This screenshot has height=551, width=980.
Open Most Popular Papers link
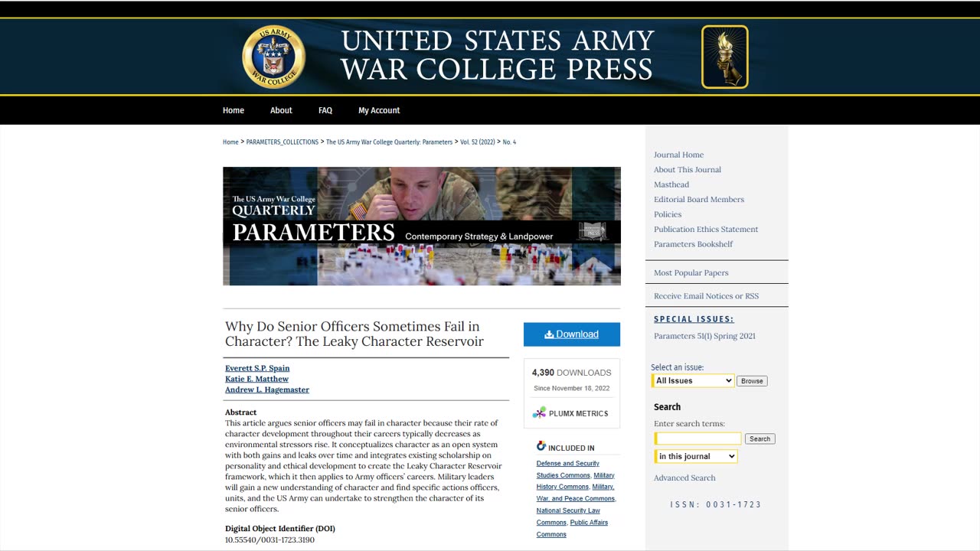[691, 272]
